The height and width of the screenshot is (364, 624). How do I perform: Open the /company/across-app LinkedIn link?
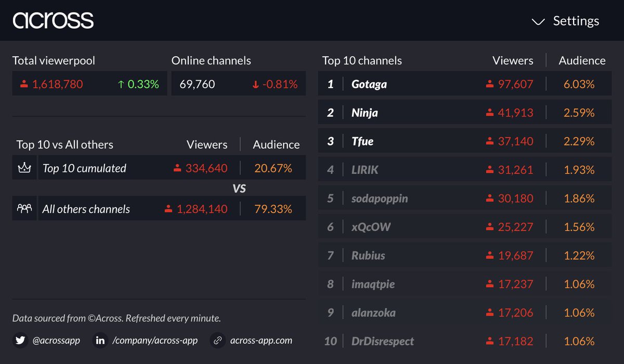point(155,341)
